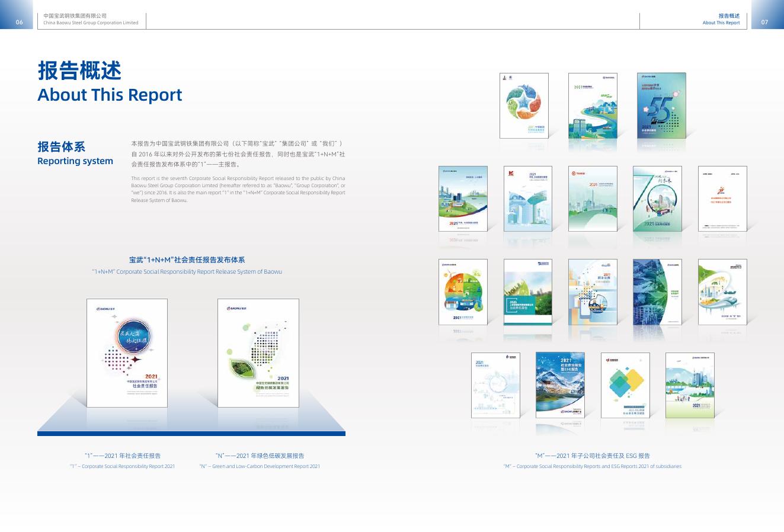Click the 报告体系 section heading
This screenshot has height=532, width=784.
(x=61, y=147)
